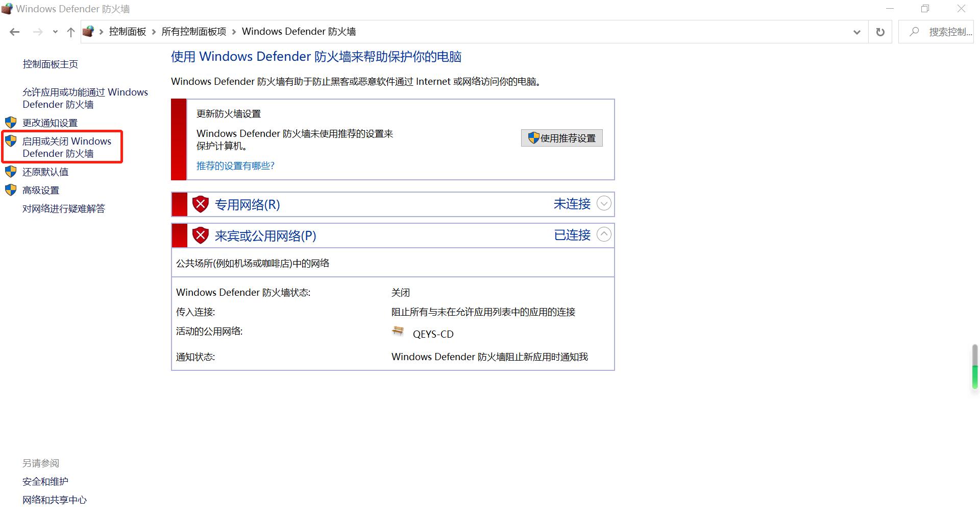Click the shield icon beside 更改通知设置
The width and height of the screenshot is (980, 519).
click(11, 122)
